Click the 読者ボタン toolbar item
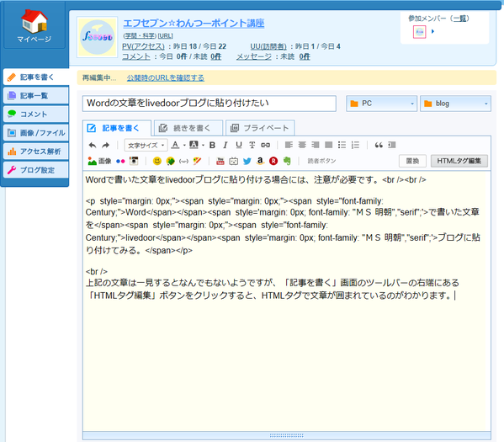504x442 pixels. click(x=321, y=161)
